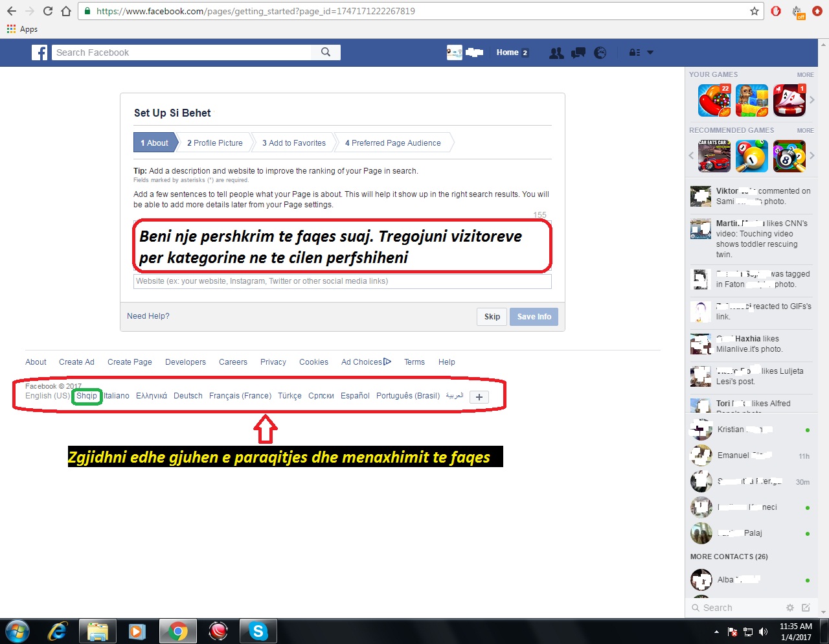The width and height of the screenshot is (829, 644).
Task: Open the pool game with ball 1
Action: point(752,156)
